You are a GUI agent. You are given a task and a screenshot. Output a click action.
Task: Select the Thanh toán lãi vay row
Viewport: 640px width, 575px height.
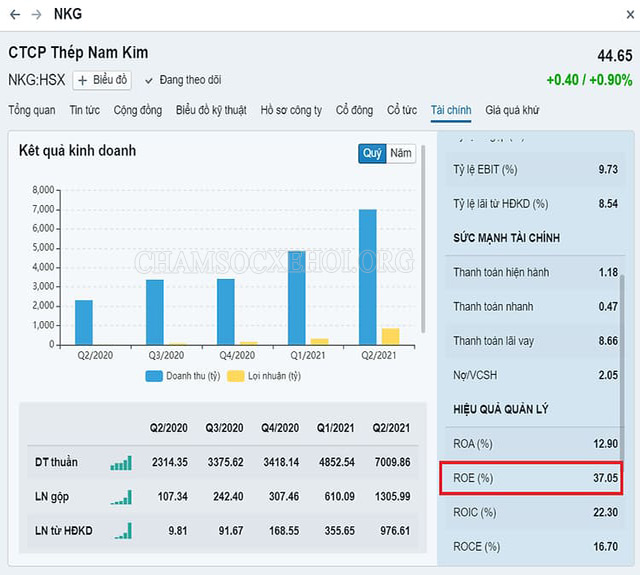(x=535, y=341)
